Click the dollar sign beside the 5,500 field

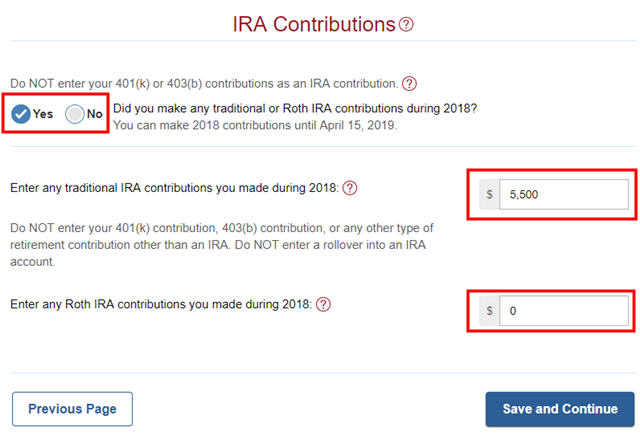[x=489, y=194]
